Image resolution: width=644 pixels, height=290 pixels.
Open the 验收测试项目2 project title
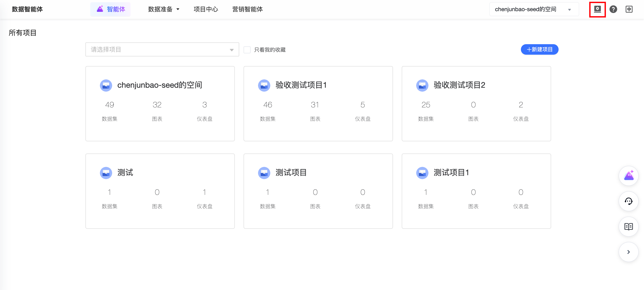coord(459,85)
